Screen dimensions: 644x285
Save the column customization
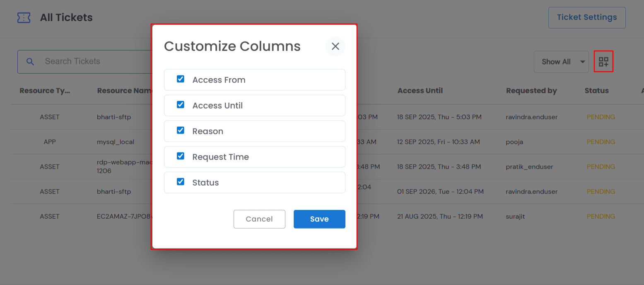(x=319, y=219)
